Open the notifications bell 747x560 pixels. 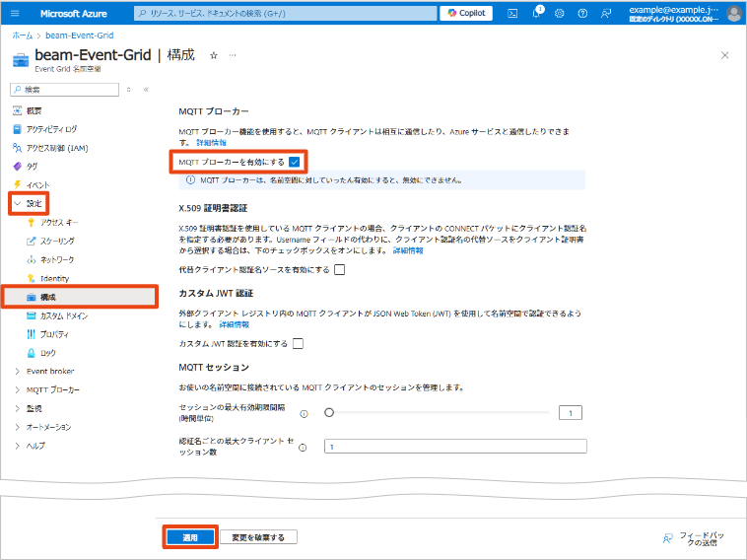point(537,13)
